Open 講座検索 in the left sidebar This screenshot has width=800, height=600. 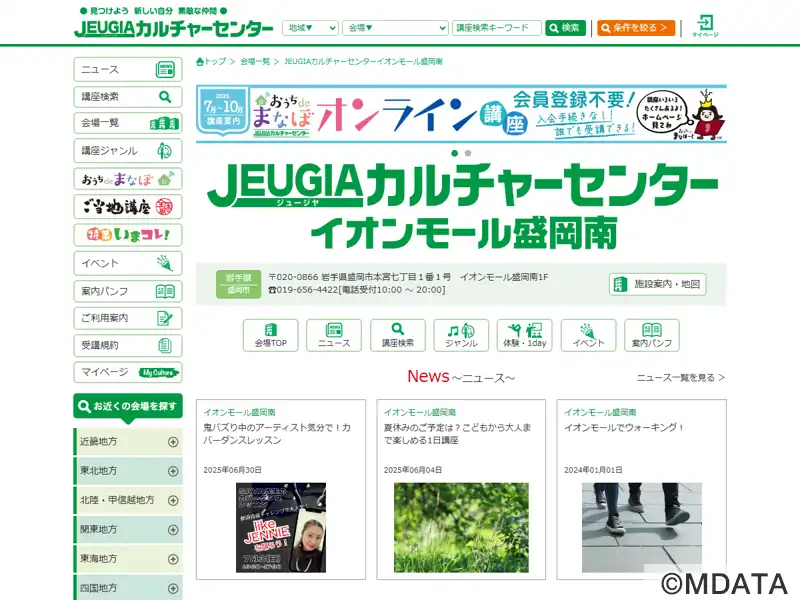(x=128, y=96)
